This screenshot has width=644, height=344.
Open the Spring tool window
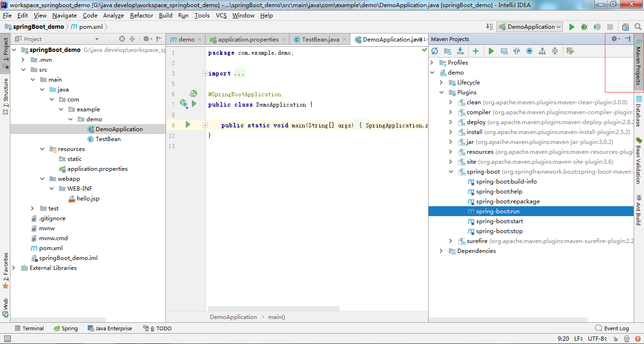(x=66, y=328)
